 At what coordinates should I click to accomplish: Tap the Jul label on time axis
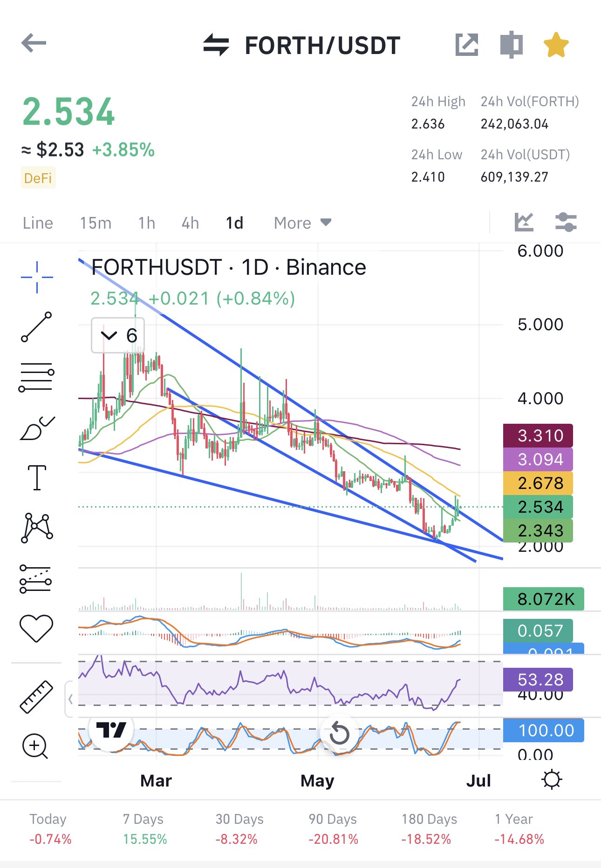point(478,780)
